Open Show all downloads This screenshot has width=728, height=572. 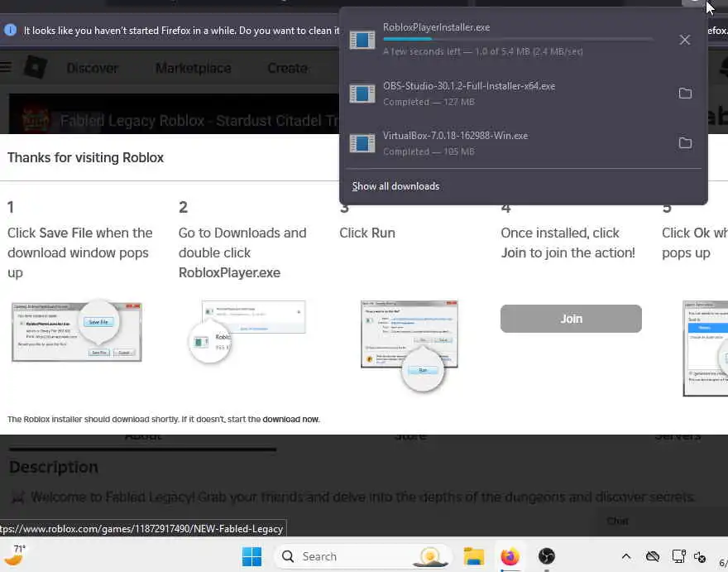pos(395,186)
